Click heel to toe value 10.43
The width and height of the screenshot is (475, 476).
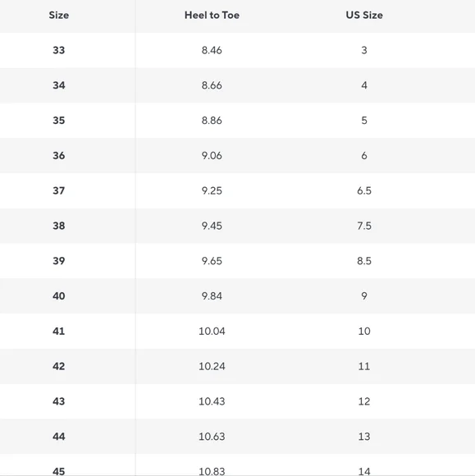(x=212, y=401)
